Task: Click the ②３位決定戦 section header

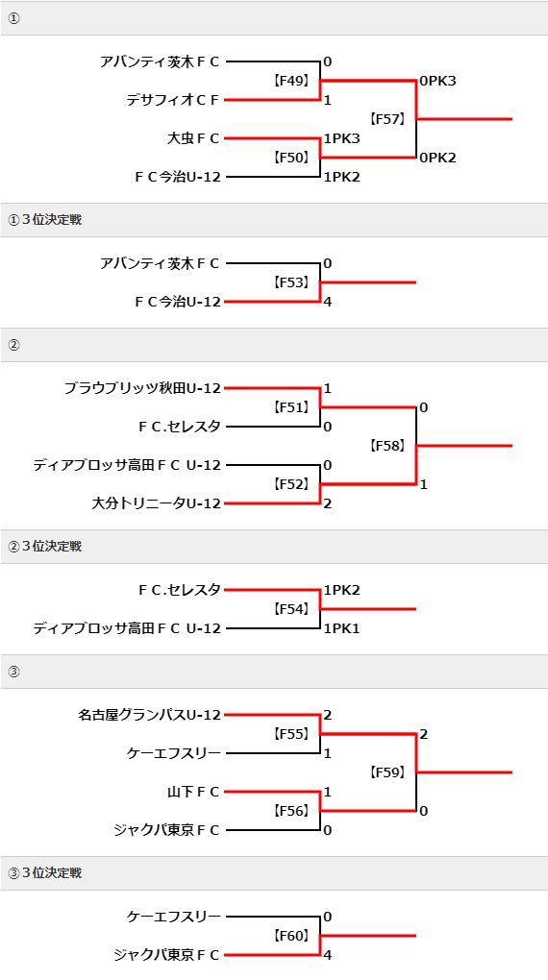Action: click(x=274, y=547)
